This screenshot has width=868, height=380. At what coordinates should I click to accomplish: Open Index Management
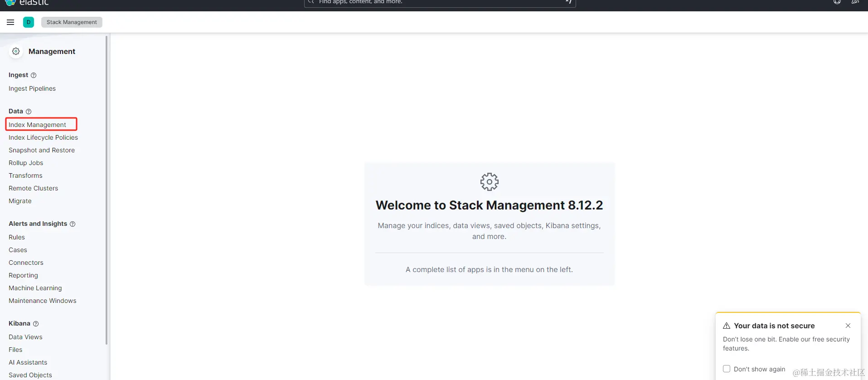[37, 125]
